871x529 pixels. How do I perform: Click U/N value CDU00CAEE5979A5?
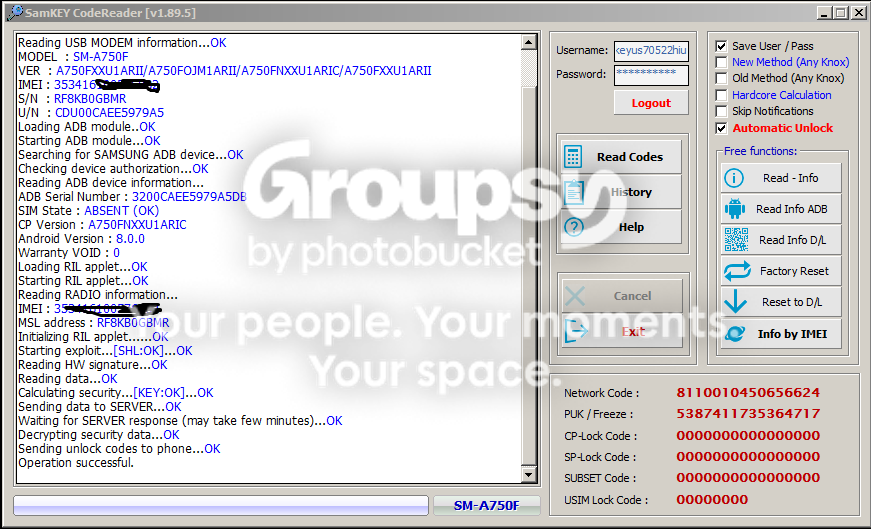[109, 113]
